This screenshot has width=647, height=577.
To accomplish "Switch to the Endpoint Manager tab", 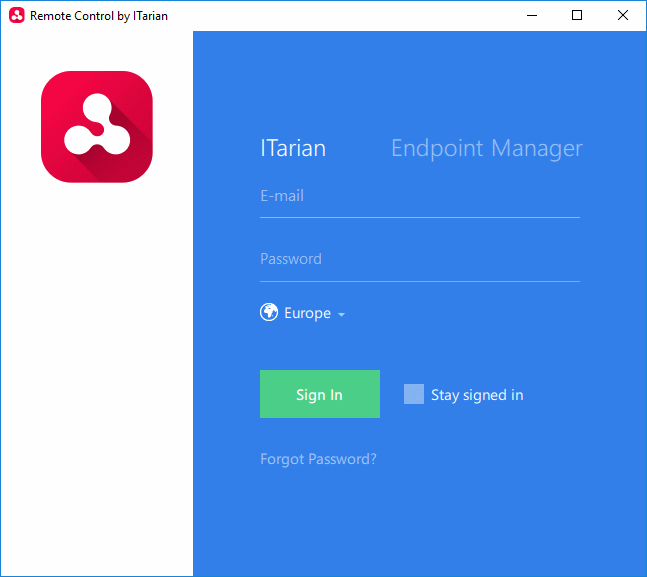I will tap(486, 149).
